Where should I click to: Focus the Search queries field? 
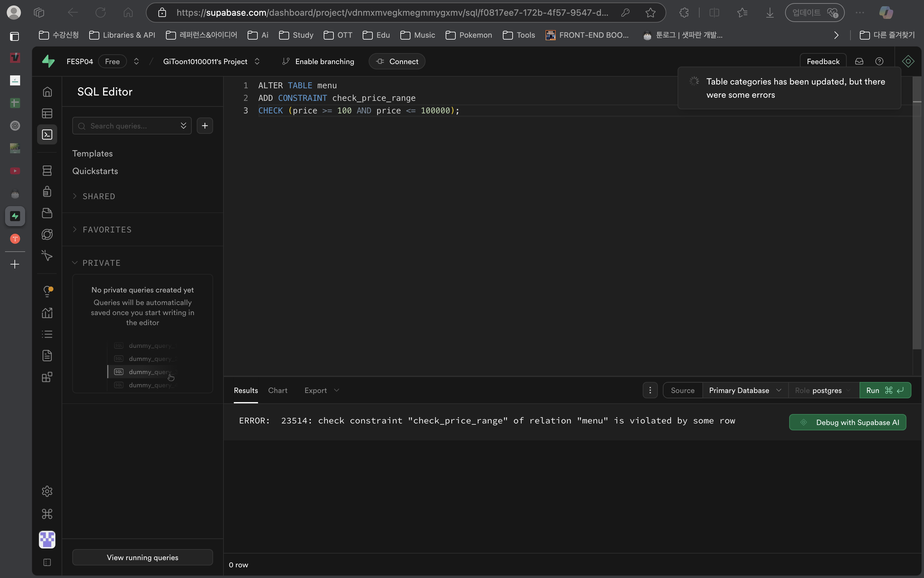[x=132, y=126]
